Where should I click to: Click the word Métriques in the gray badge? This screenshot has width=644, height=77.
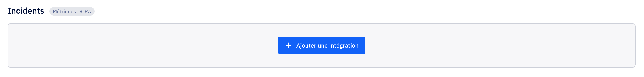(64, 11)
